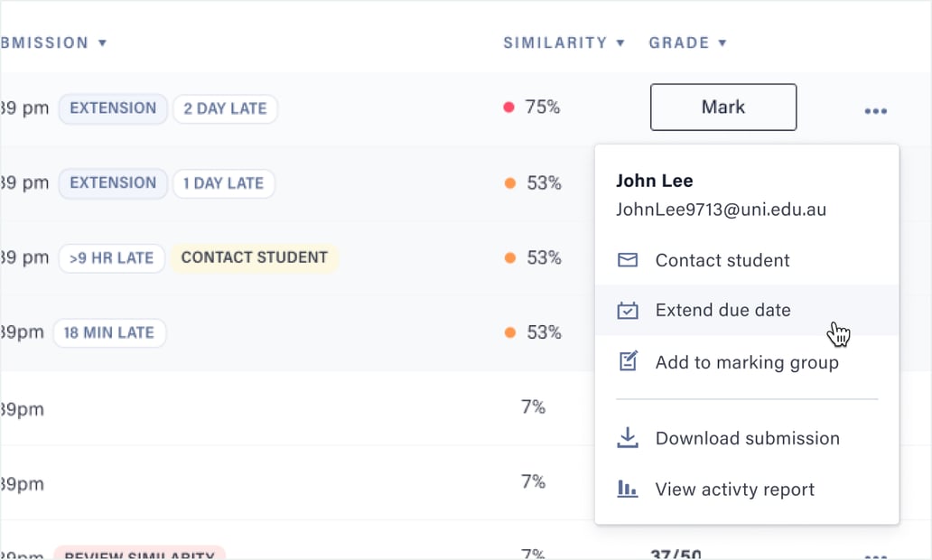The width and height of the screenshot is (932, 560).
Task: Click the red similarity dot next to 75%
Action: (x=508, y=107)
